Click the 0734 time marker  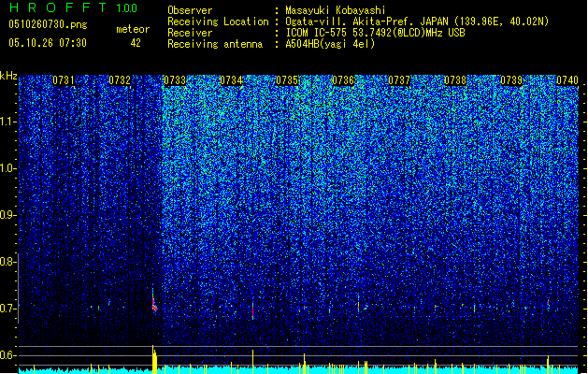[x=231, y=80]
